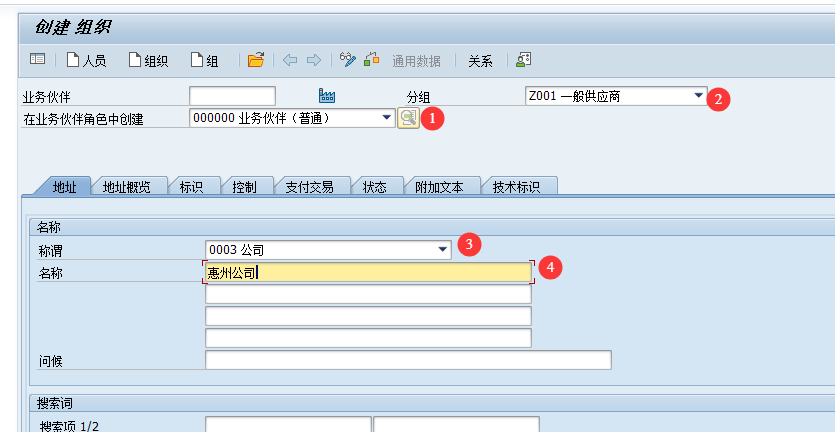This screenshot has height=432, width=835.
Task: Click the 问候 input field
Action: [407, 360]
